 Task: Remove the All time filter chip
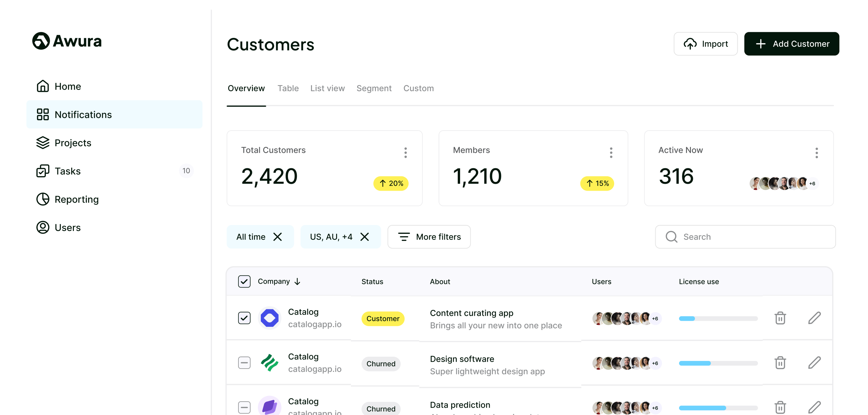pyautogui.click(x=278, y=237)
